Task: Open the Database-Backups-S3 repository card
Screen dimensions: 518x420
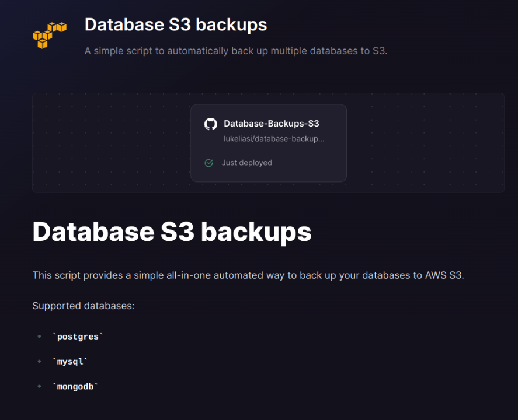Action: tap(268, 143)
